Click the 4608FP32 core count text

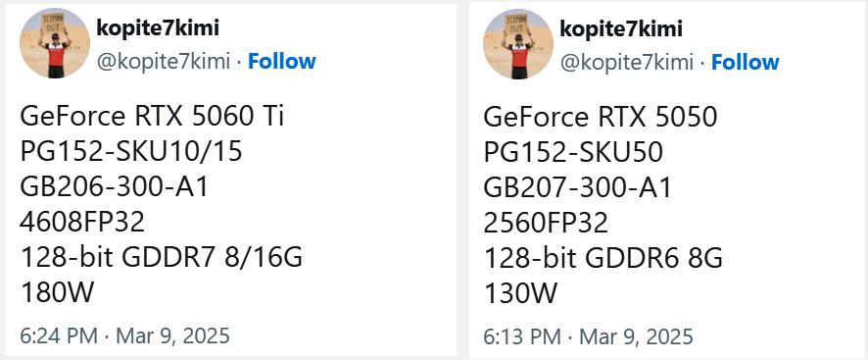point(82,223)
